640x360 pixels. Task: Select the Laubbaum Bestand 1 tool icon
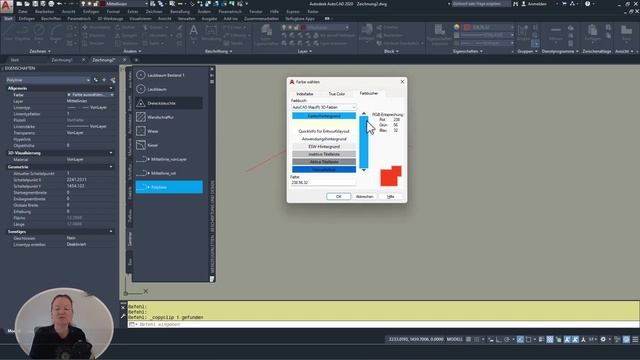[x=141, y=75]
